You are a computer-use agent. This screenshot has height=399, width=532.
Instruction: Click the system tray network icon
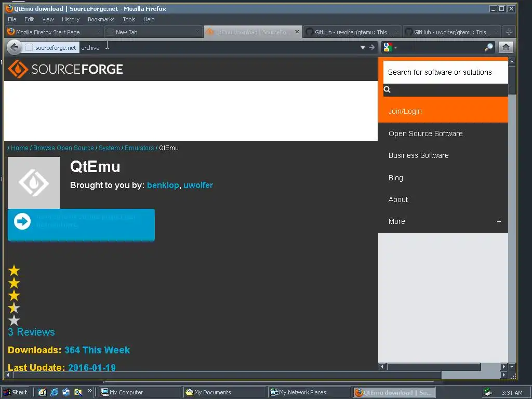[x=488, y=392]
